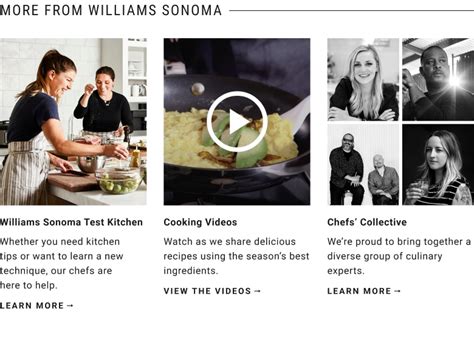Click the 'Watch as we share delicious recipes' text

click(x=236, y=256)
